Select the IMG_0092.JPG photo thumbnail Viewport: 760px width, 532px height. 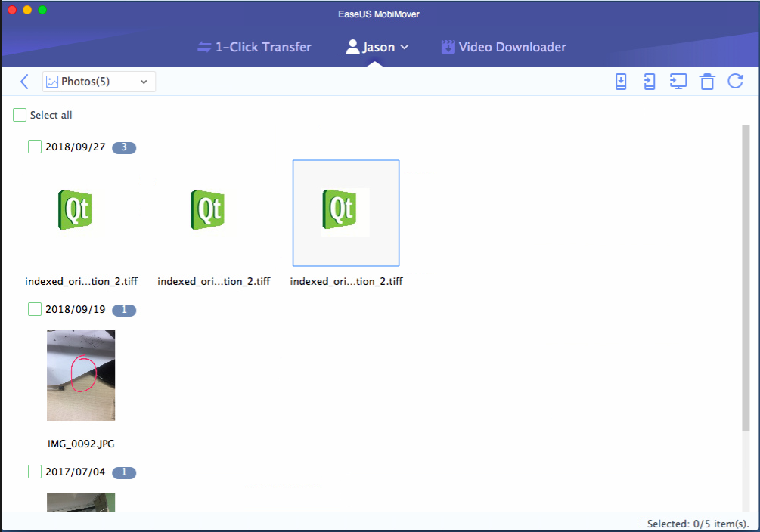tap(81, 376)
